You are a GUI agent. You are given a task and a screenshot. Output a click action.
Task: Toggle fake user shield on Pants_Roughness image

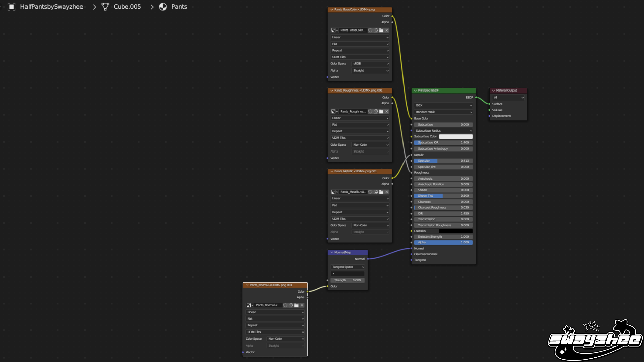[370, 111]
